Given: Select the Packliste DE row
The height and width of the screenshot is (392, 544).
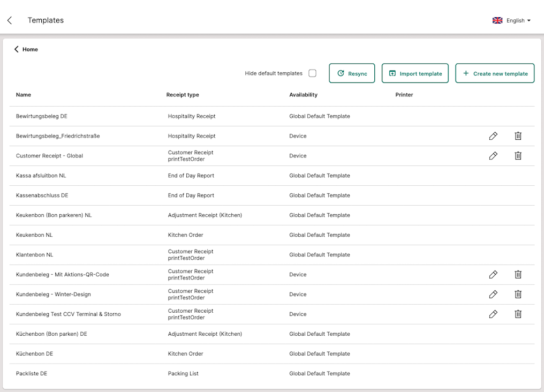Looking at the screenshot, I should click(x=32, y=374).
